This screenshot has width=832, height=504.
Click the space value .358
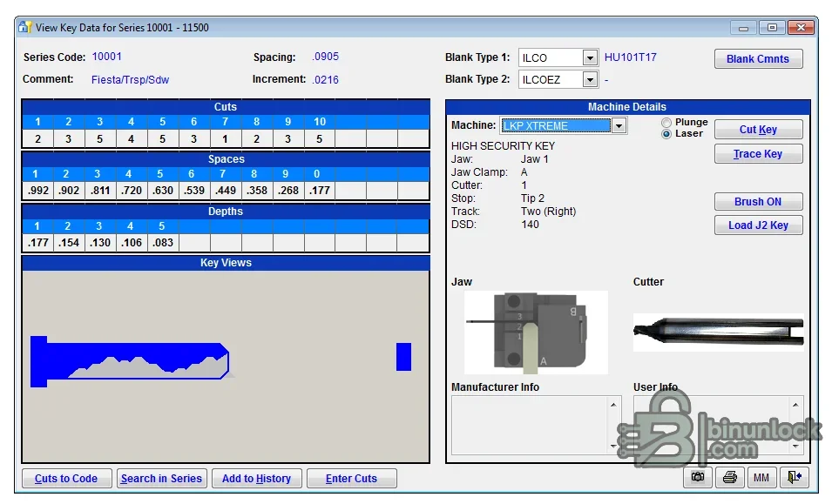[x=256, y=191]
